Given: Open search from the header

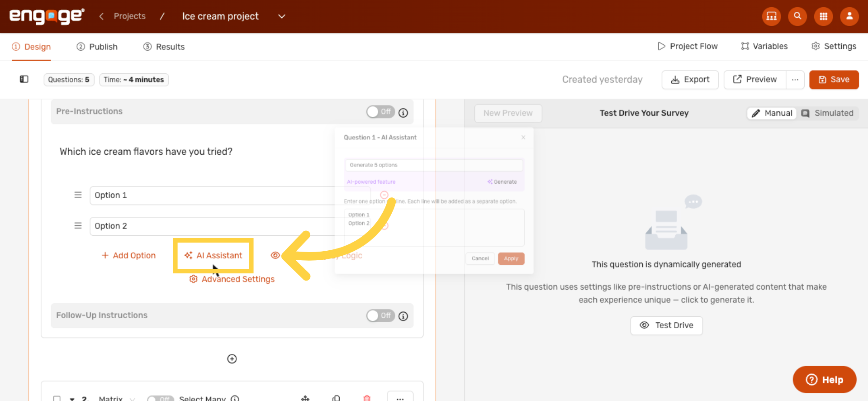Looking at the screenshot, I should tap(797, 16).
